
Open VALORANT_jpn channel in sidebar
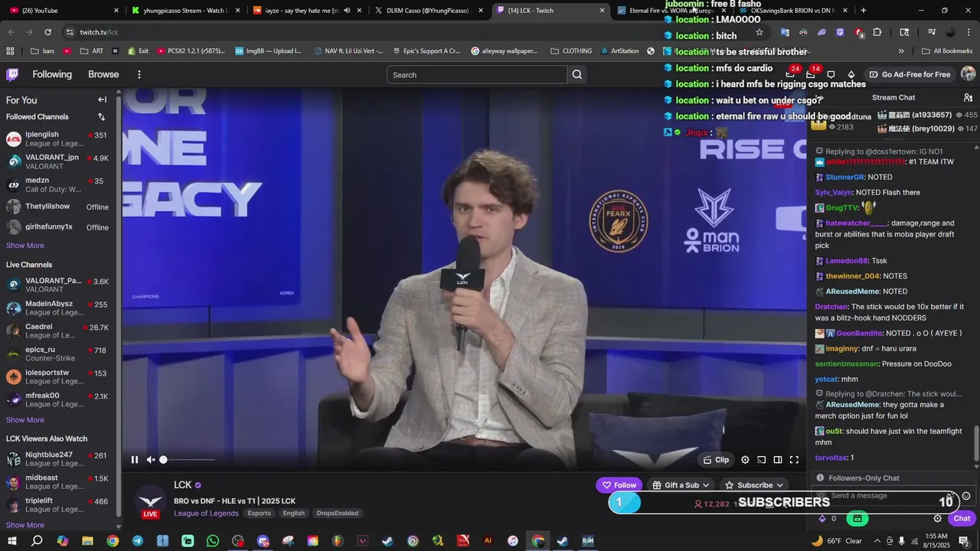tap(57, 161)
